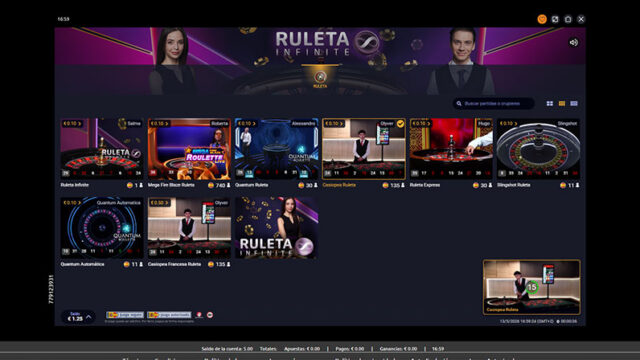
Task: Click the Quantum Ruleta title text
Action: [x=251, y=185]
